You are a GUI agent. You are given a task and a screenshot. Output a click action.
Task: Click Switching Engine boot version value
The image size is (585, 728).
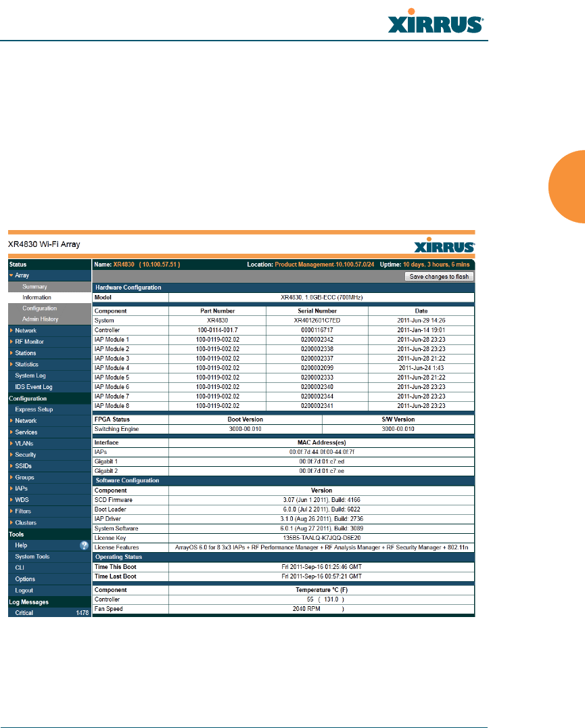coord(245,429)
